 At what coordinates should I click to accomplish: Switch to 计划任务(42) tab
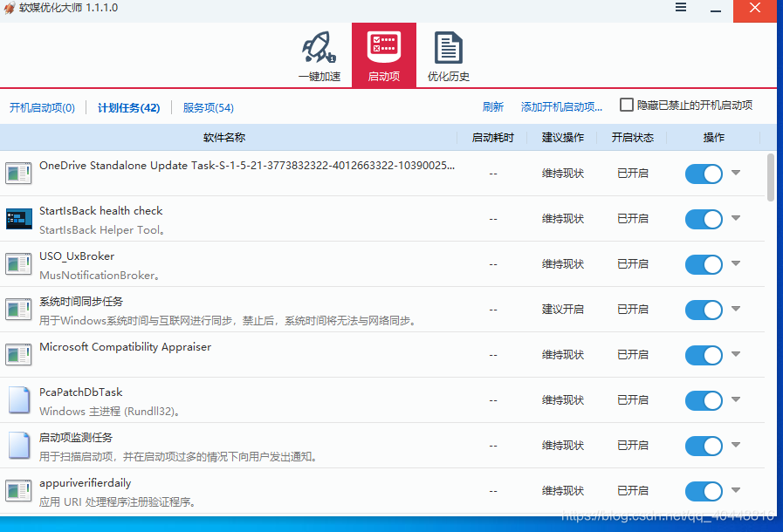coord(128,108)
